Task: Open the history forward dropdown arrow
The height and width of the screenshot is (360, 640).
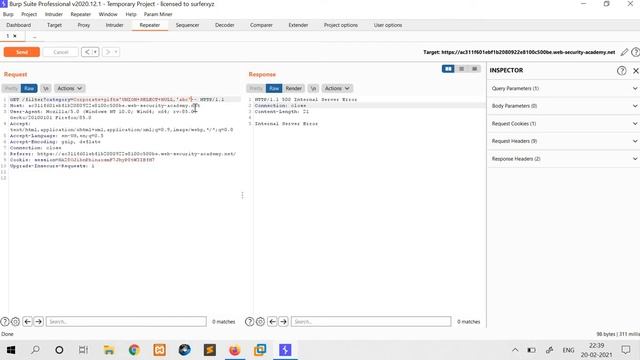Action: [x=116, y=52]
